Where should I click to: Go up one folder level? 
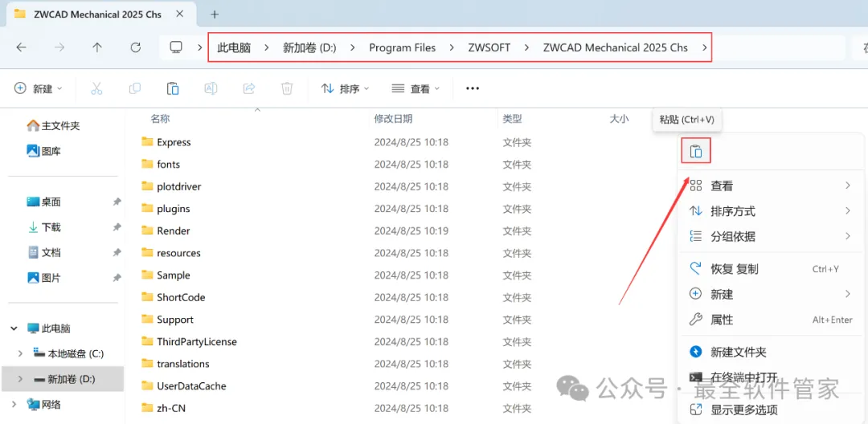[97, 47]
